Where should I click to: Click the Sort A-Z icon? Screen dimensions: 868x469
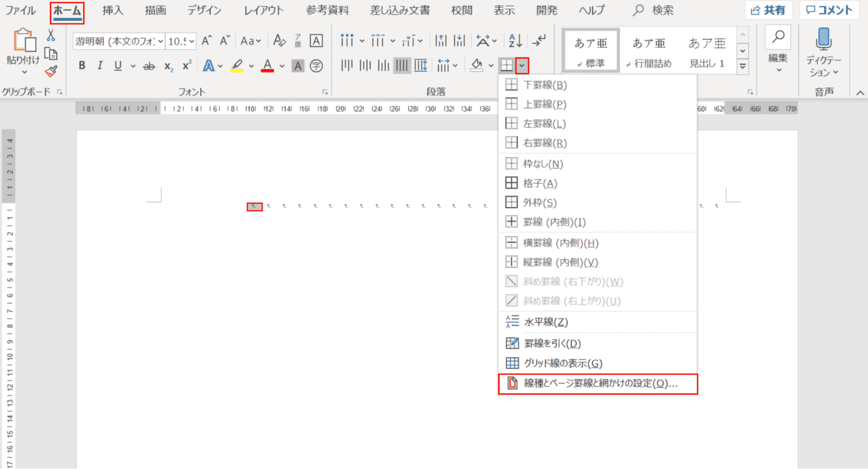point(515,41)
